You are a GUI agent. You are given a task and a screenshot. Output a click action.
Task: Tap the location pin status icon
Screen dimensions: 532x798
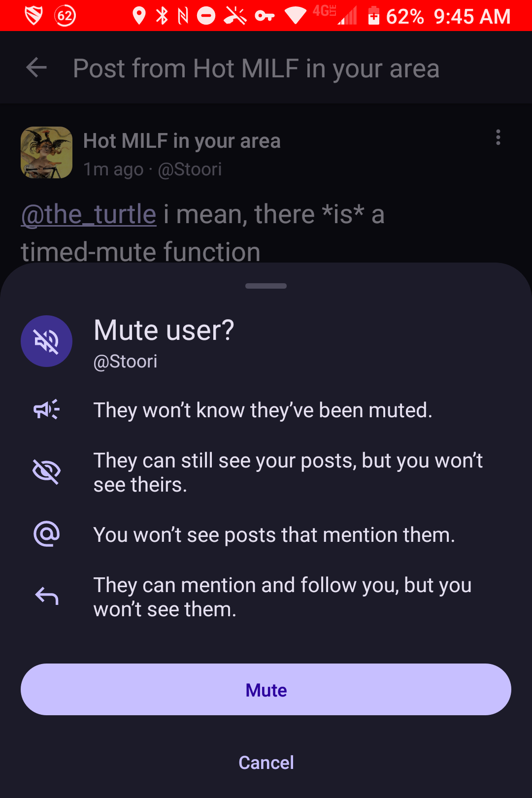(x=139, y=16)
